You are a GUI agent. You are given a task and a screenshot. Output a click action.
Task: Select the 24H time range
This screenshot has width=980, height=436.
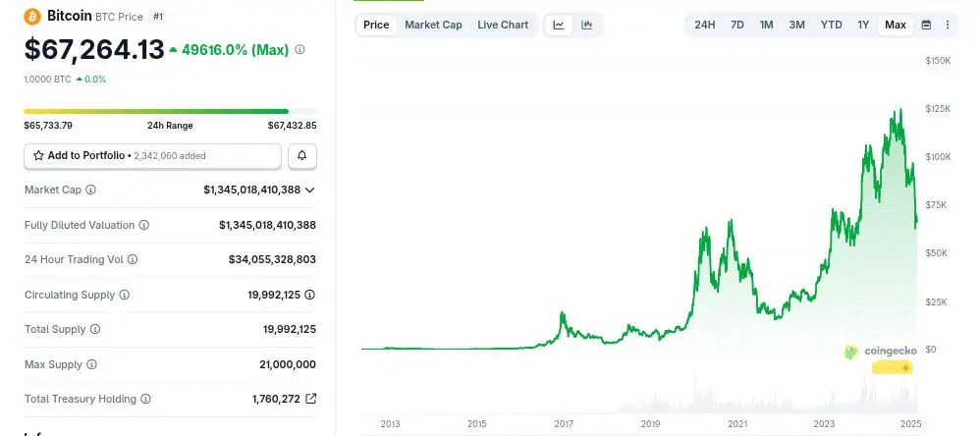click(x=704, y=25)
